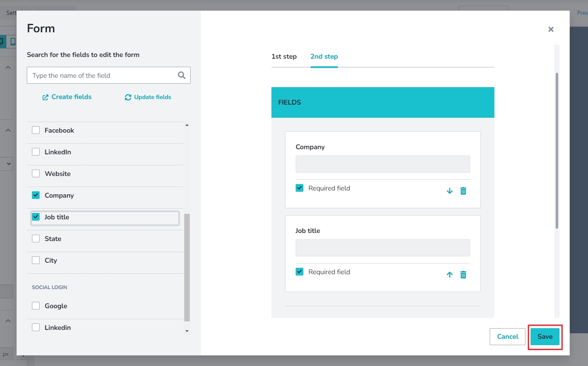Screen dimensions: 588x366
Task: Toggle the Website field checkbox
Action: [36, 173]
